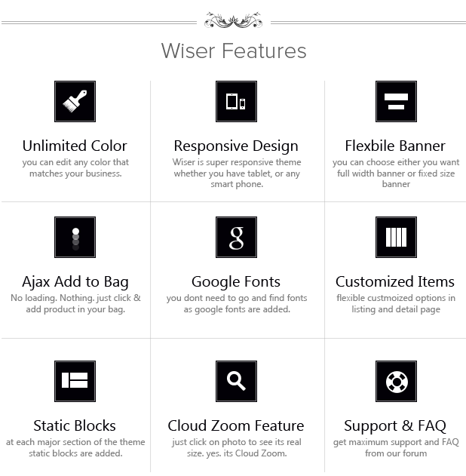Open the Static Blocks heading

(x=75, y=425)
